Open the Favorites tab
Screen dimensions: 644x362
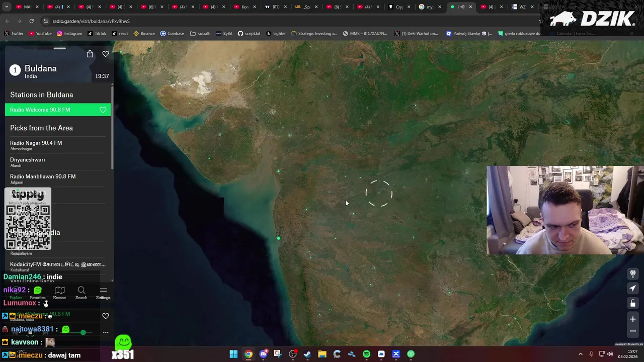coord(38,293)
